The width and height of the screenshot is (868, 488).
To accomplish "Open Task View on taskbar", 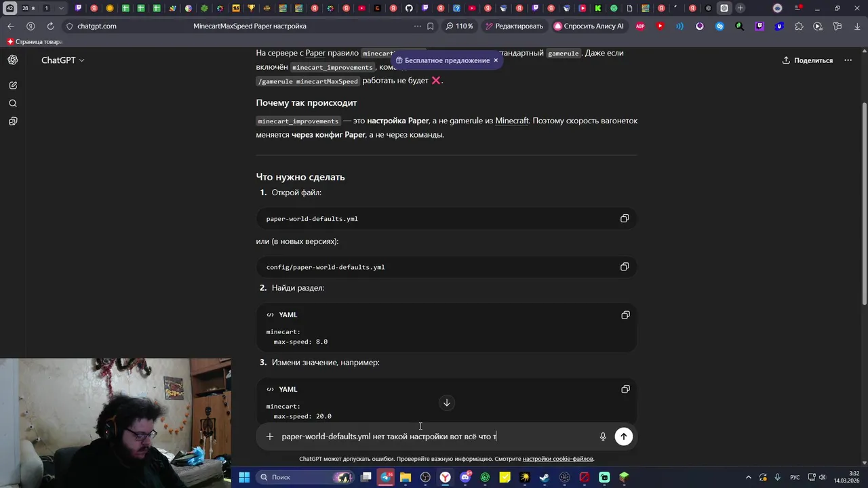I will pos(366,477).
